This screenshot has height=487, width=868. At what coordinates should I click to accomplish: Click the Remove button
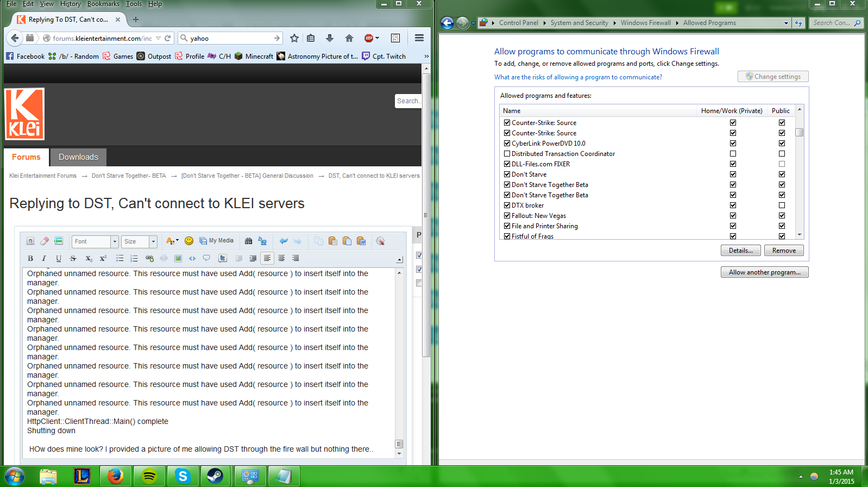(784, 251)
